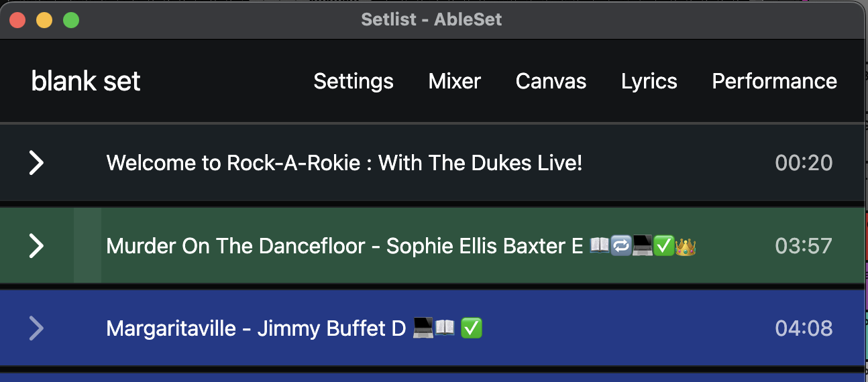Click the crown emoji on Murder On The Dancefloor
The height and width of the screenshot is (382, 868).
[x=685, y=246]
